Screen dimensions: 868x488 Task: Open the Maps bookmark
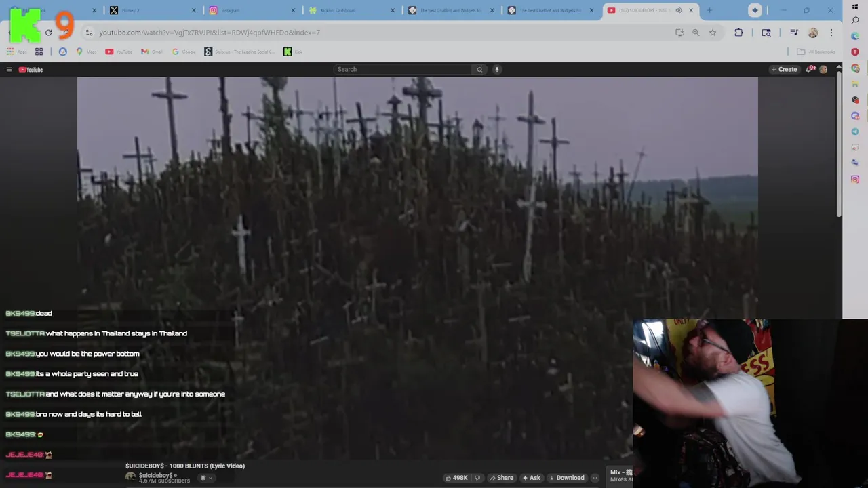[x=86, y=52]
